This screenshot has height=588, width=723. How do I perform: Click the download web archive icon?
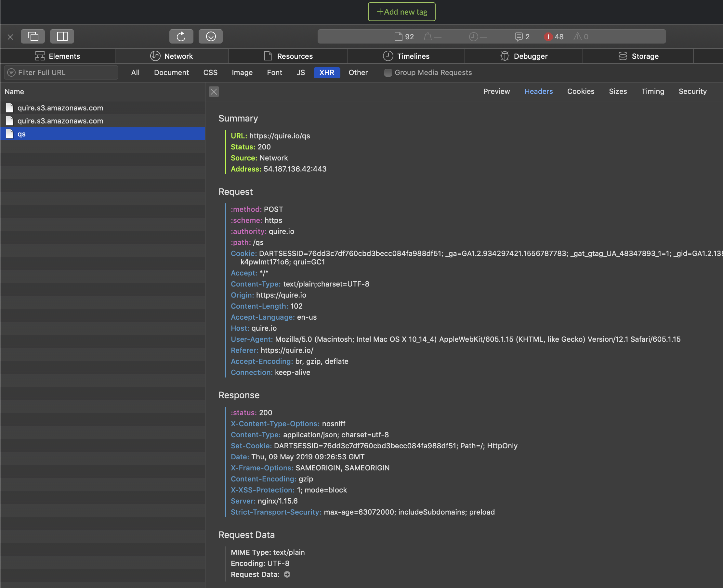pos(210,36)
